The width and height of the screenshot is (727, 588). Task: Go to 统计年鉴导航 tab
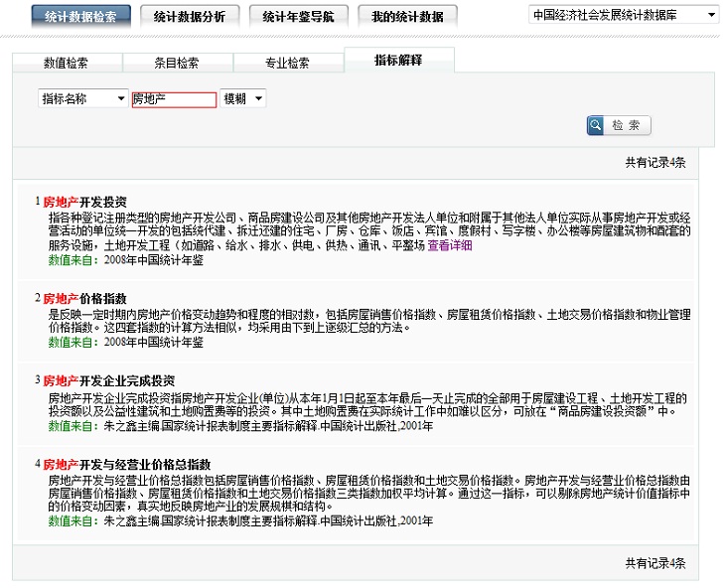[298, 16]
